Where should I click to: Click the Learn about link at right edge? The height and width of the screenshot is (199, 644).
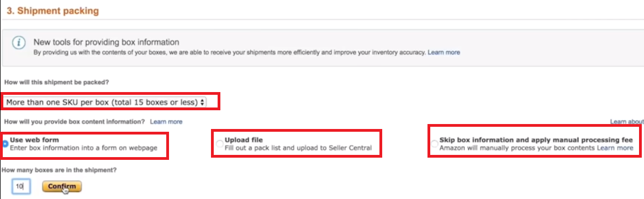(x=627, y=122)
